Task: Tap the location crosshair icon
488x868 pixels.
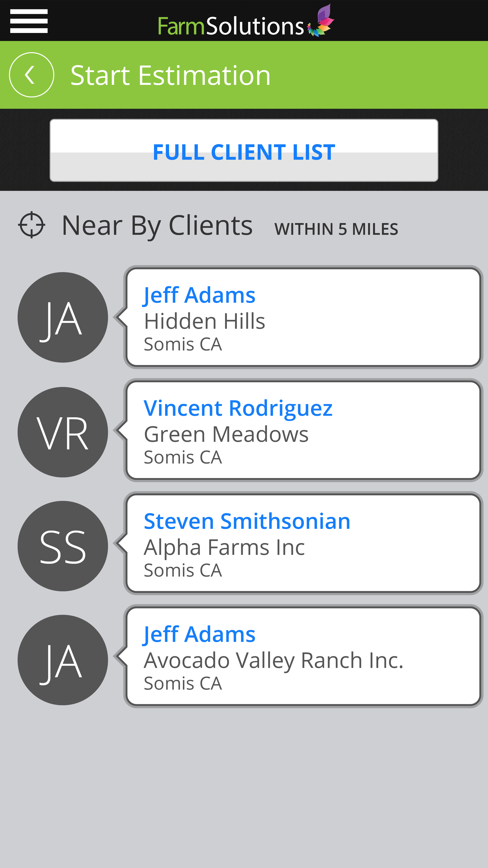Action: coord(31,225)
